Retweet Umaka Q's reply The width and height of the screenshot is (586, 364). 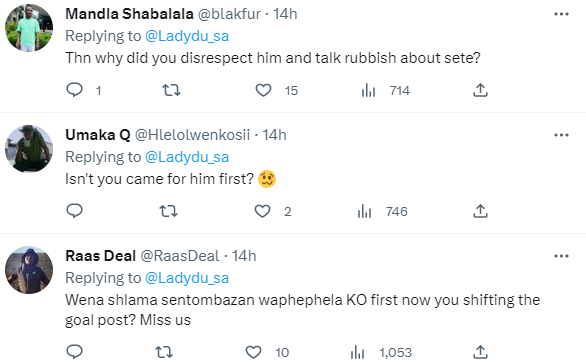tap(169, 211)
